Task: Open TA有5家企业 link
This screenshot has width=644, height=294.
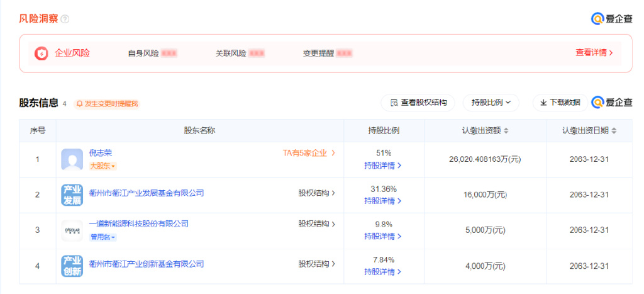Action: click(309, 154)
